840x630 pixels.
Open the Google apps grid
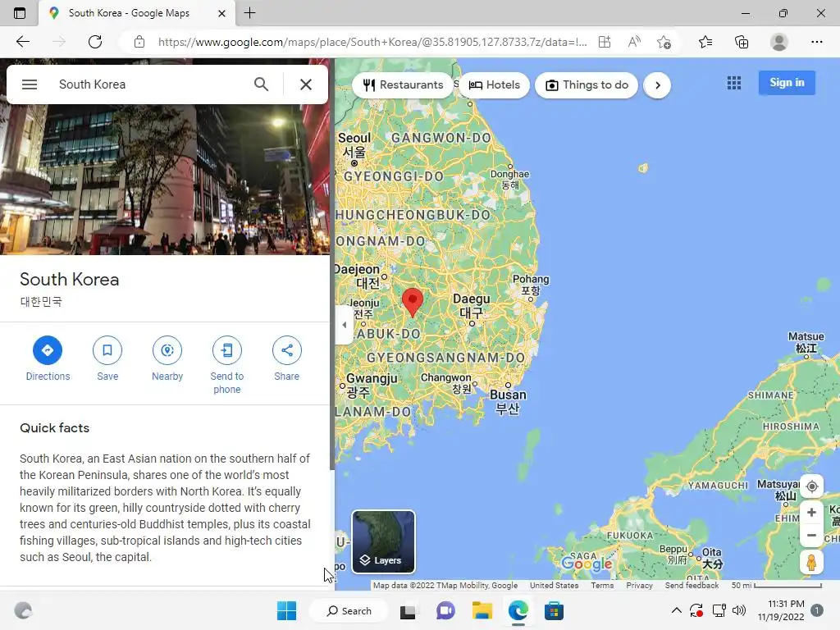734,83
